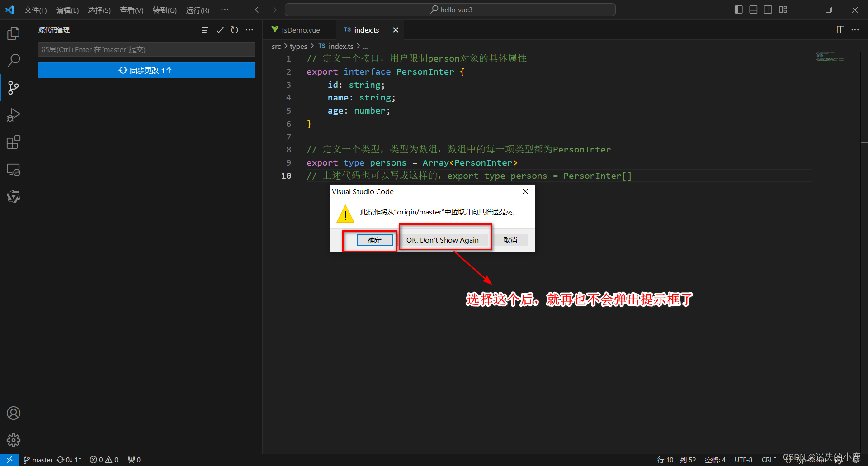Screen dimensions: 868x466
Task: Close the Visual Studio Code dialog
Action: [x=525, y=191]
